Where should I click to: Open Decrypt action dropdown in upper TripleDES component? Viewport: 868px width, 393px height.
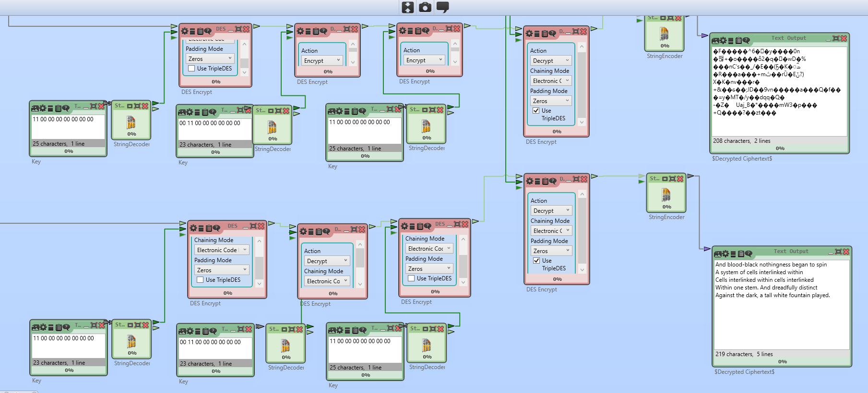click(551, 60)
